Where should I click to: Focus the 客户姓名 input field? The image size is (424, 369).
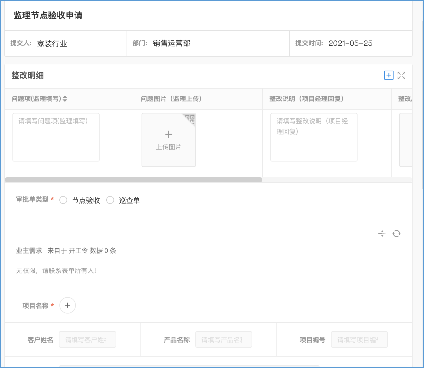click(x=87, y=340)
